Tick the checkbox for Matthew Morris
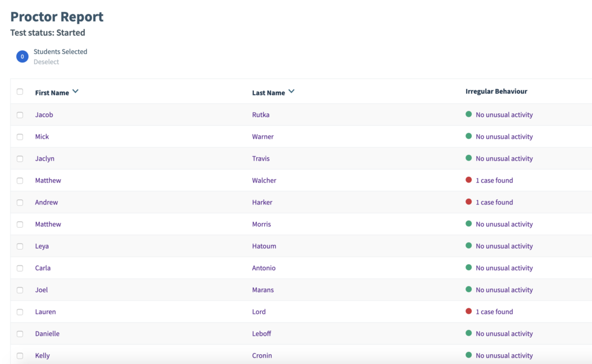Viewport: 592px width, 364px height. coord(20,224)
